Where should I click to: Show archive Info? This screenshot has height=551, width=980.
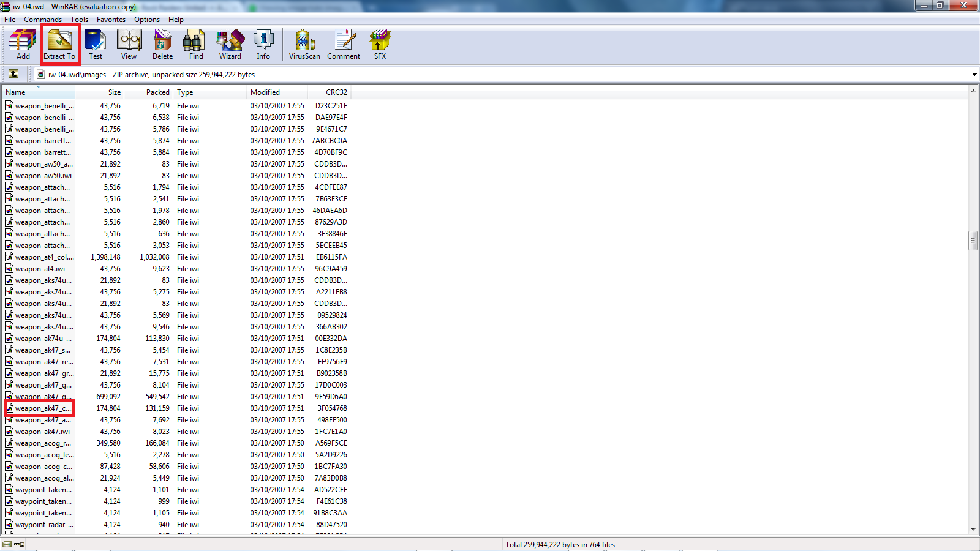(263, 45)
